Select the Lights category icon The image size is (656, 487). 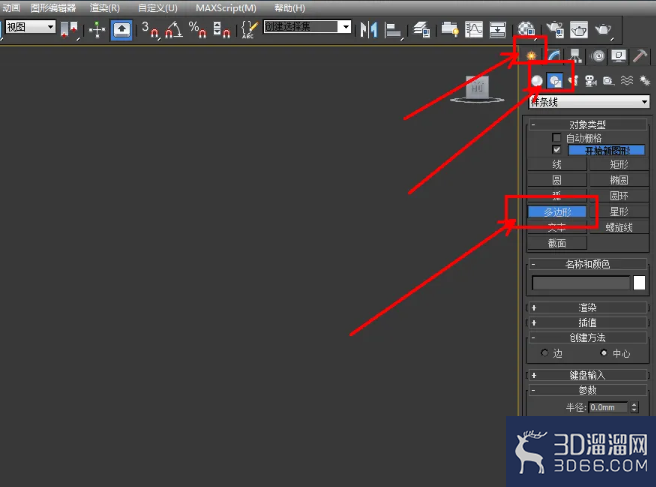pos(574,81)
